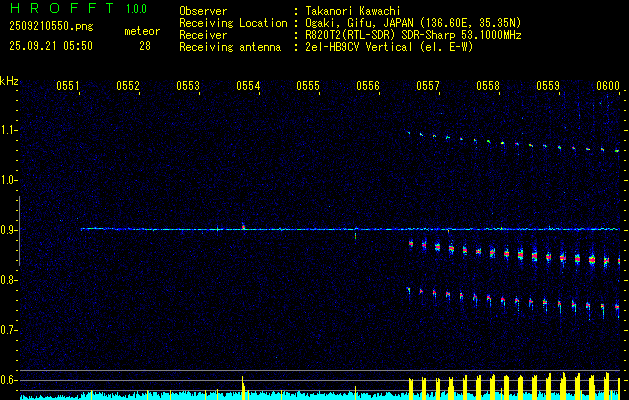Click the meteor count value 28

pyautogui.click(x=145, y=46)
